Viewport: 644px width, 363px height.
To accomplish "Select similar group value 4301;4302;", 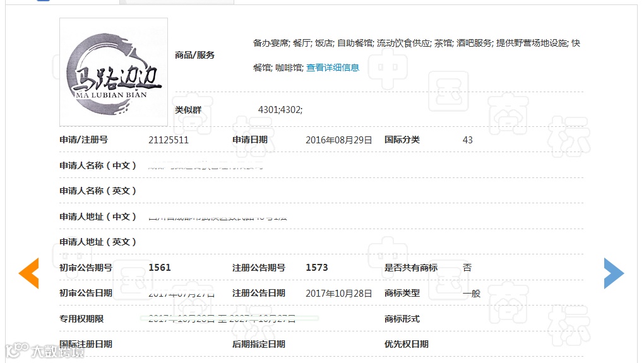I will (x=280, y=110).
